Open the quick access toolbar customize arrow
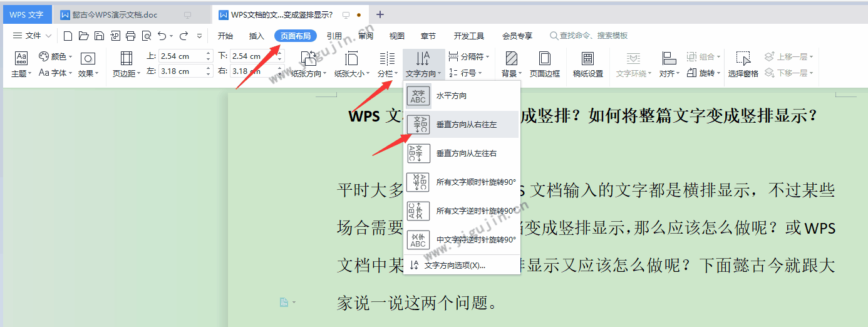The image size is (868, 327). click(x=200, y=36)
